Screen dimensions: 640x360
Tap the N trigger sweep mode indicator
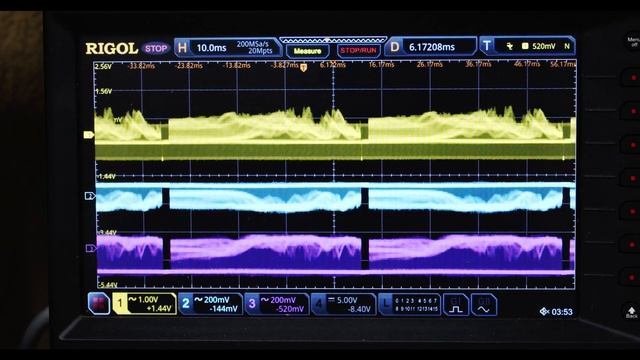pyautogui.click(x=567, y=46)
